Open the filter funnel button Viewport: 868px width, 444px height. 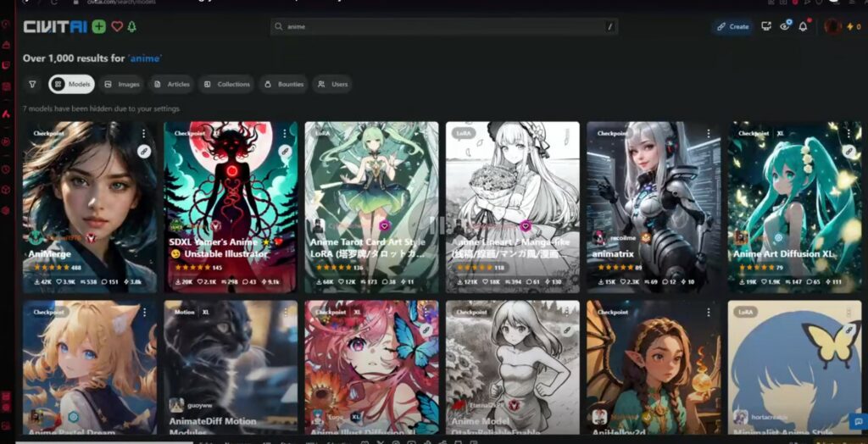pos(32,84)
